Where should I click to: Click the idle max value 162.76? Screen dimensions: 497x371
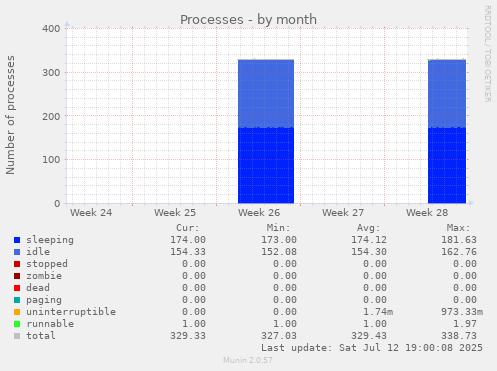click(459, 252)
